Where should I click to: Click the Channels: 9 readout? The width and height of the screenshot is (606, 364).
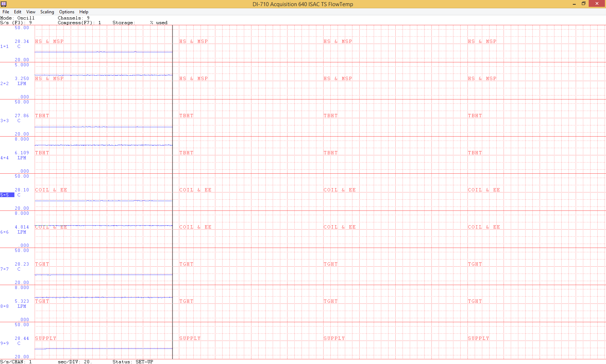[74, 18]
